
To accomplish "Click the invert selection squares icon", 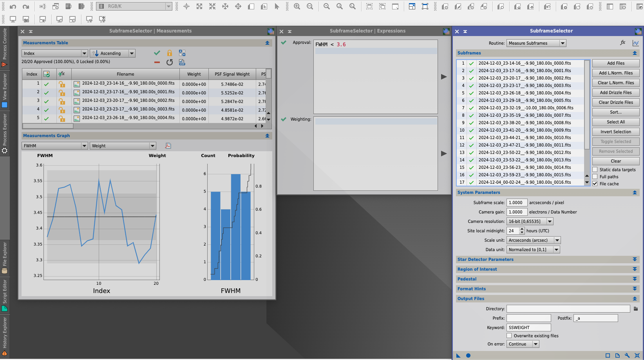I will pos(182,53).
